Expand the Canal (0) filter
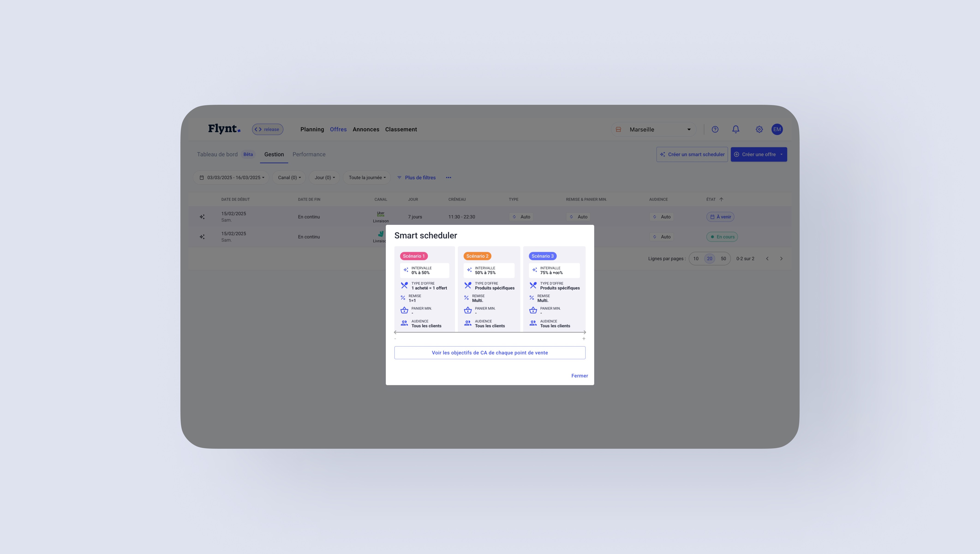Image resolution: width=980 pixels, height=554 pixels. point(289,178)
